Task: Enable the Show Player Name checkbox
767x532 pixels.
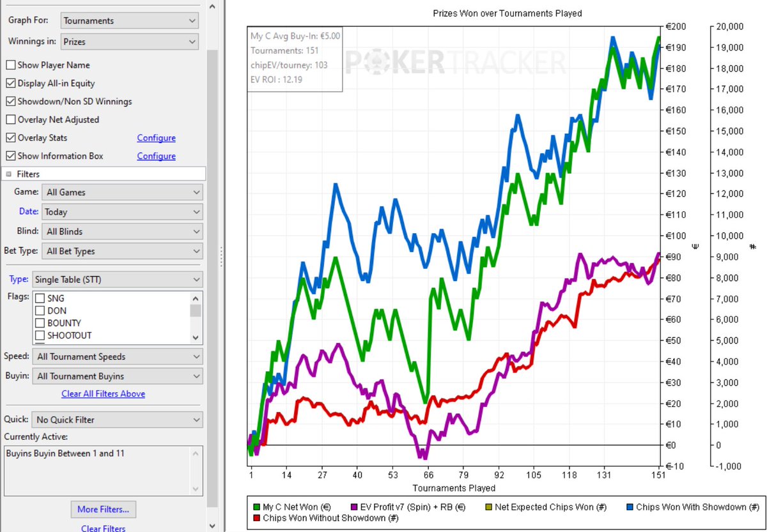Action: pyautogui.click(x=10, y=65)
